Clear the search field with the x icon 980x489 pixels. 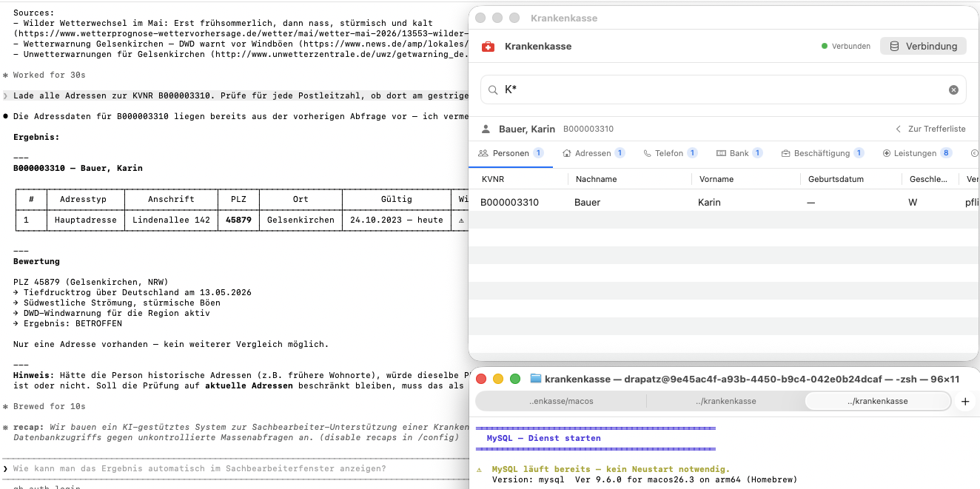pyautogui.click(x=953, y=90)
